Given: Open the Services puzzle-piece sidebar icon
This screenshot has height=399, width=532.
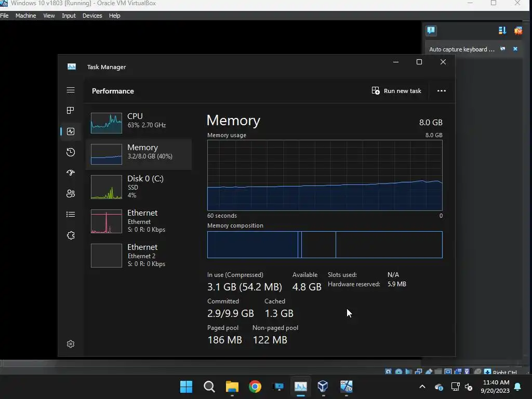Looking at the screenshot, I should [x=71, y=235].
